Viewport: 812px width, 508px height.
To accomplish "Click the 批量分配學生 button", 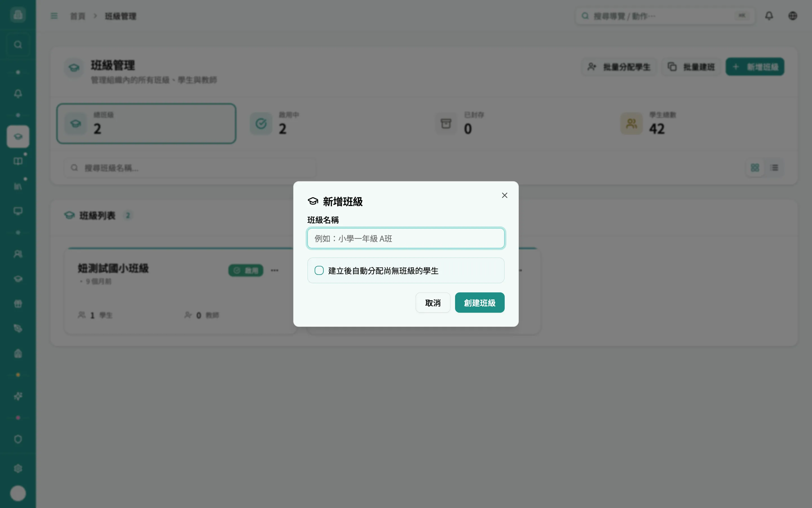I will (x=619, y=67).
